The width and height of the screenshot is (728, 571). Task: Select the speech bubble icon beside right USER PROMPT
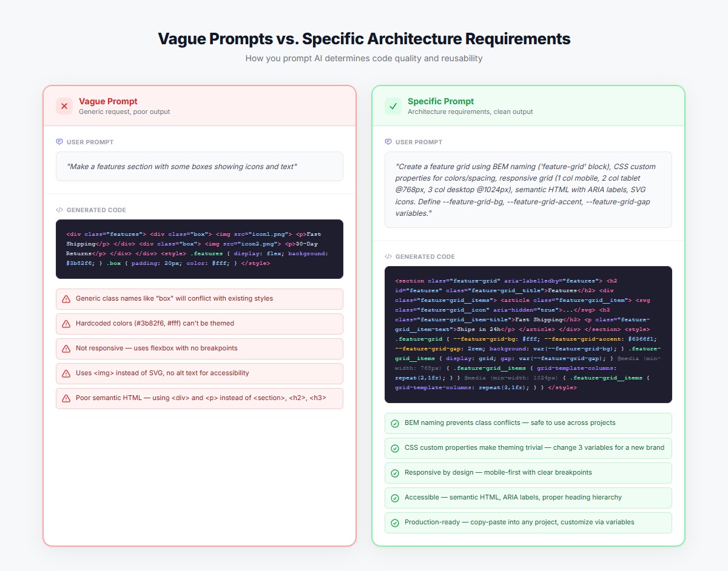[x=388, y=141]
